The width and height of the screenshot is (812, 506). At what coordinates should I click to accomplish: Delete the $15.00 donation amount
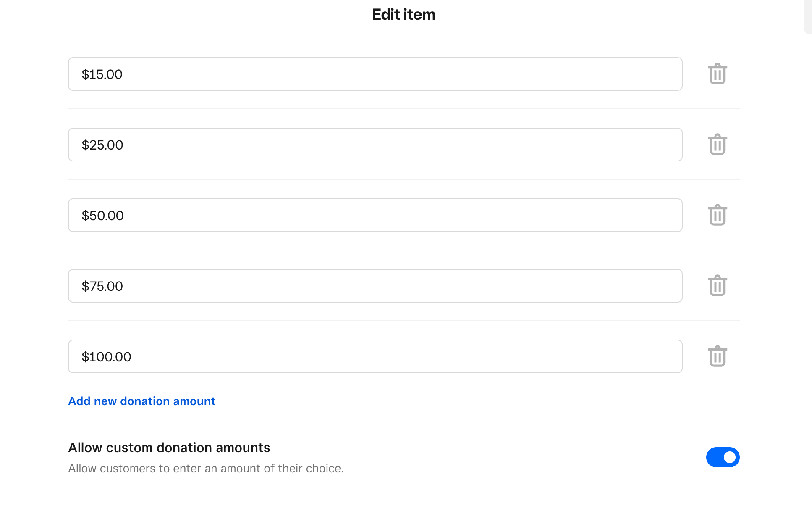pyautogui.click(x=717, y=74)
